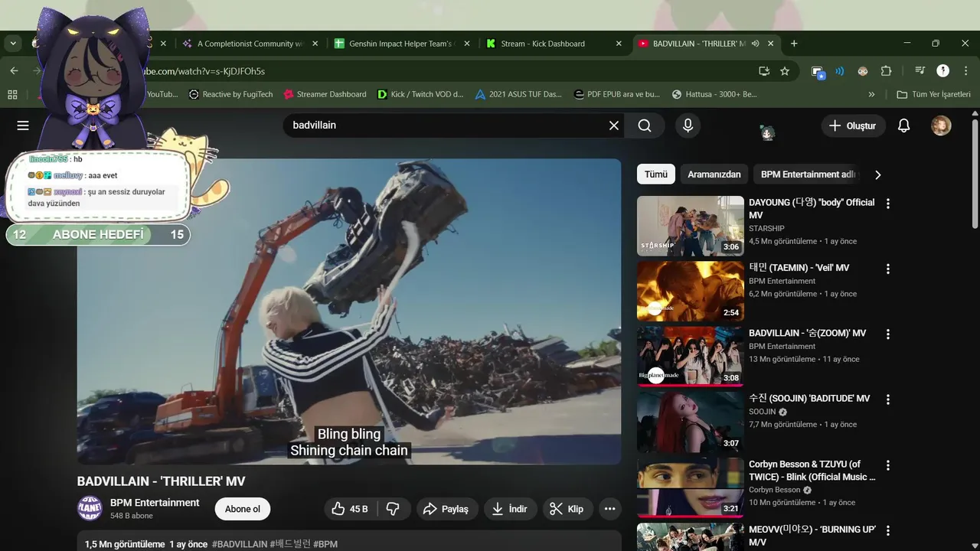Open 2021 ASUS TUF Dash bookmark

(518, 94)
